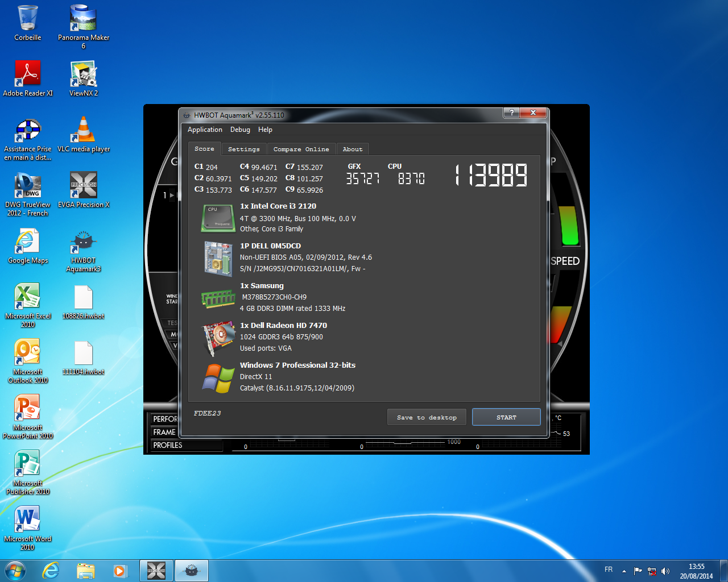
Task: Click the 'Used ports: VGA' line
Action: click(x=266, y=348)
